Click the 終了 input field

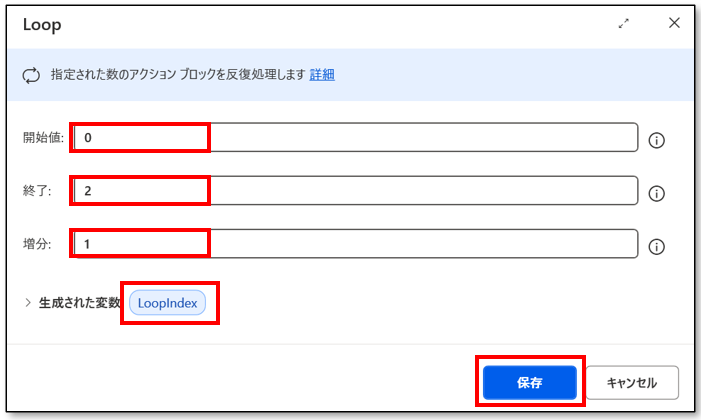(x=355, y=190)
